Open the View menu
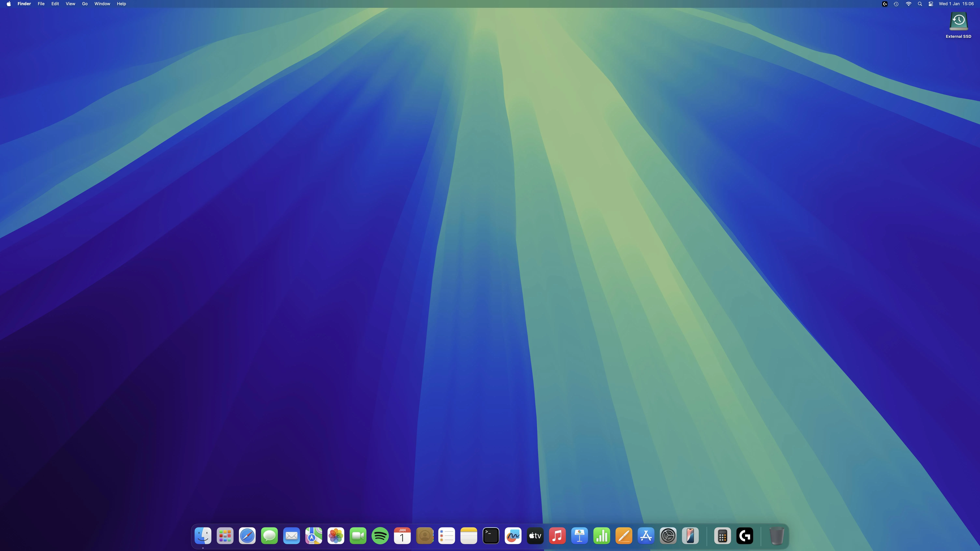Screen dimensions: 980x551 70,4
